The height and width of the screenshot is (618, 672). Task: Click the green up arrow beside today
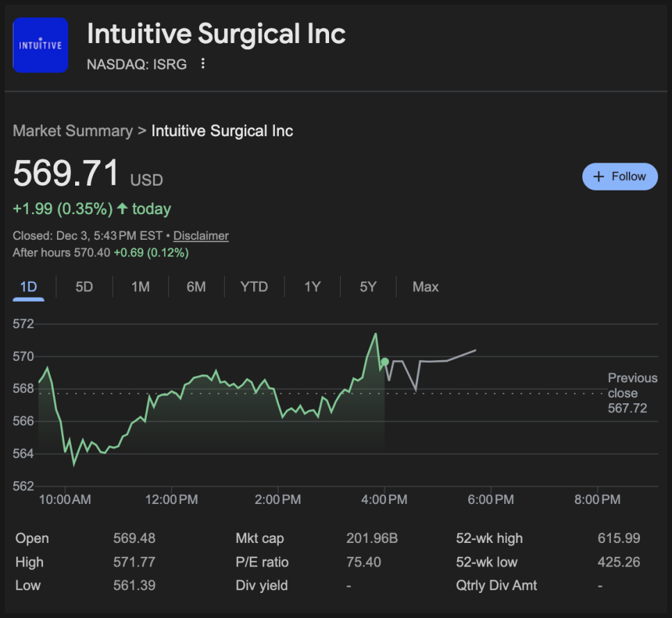pos(122,209)
